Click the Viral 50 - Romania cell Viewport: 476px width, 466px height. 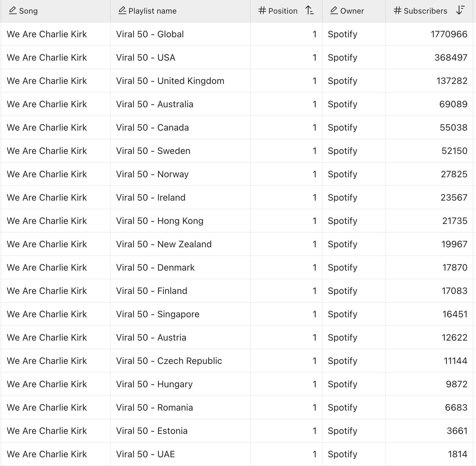coord(180,407)
